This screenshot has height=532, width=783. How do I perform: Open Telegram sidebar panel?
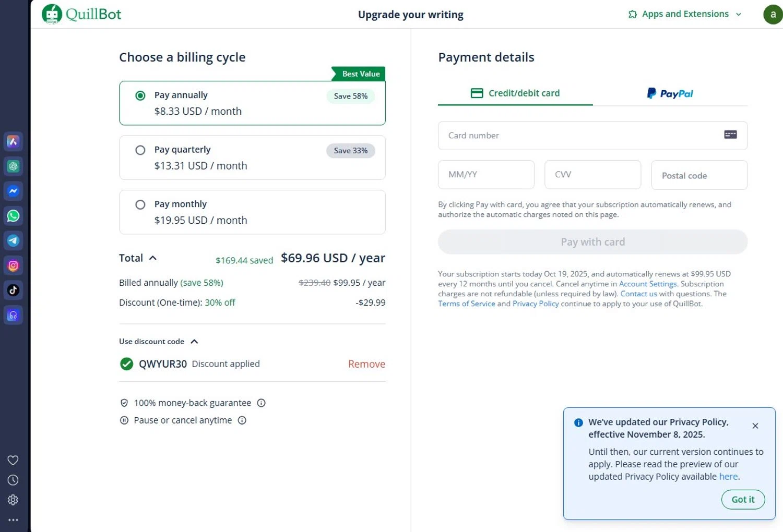pos(13,240)
